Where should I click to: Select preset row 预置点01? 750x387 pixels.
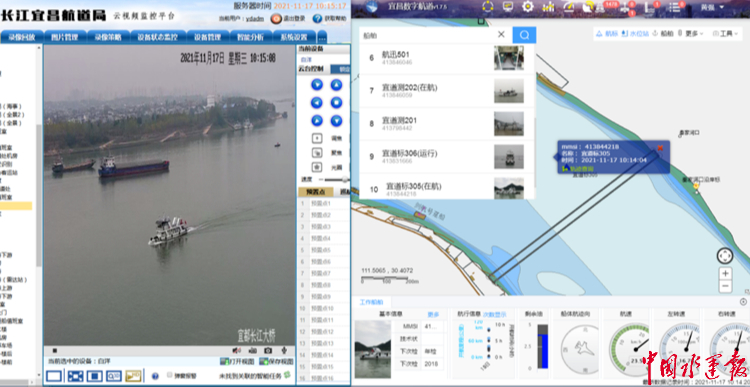coord(324,203)
